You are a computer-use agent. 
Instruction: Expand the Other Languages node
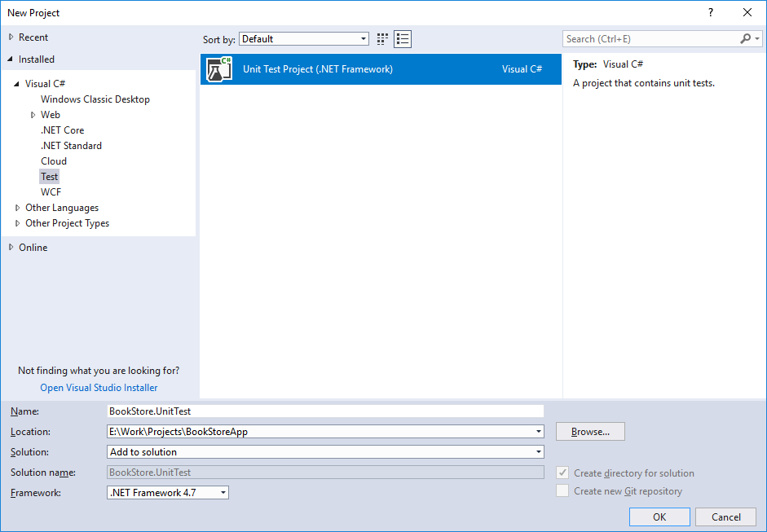tap(18, 208)
